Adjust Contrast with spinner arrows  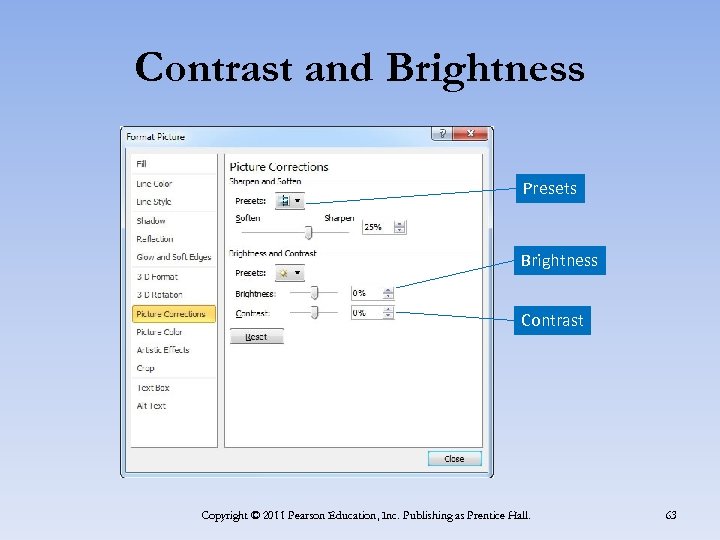click(388, 313)
